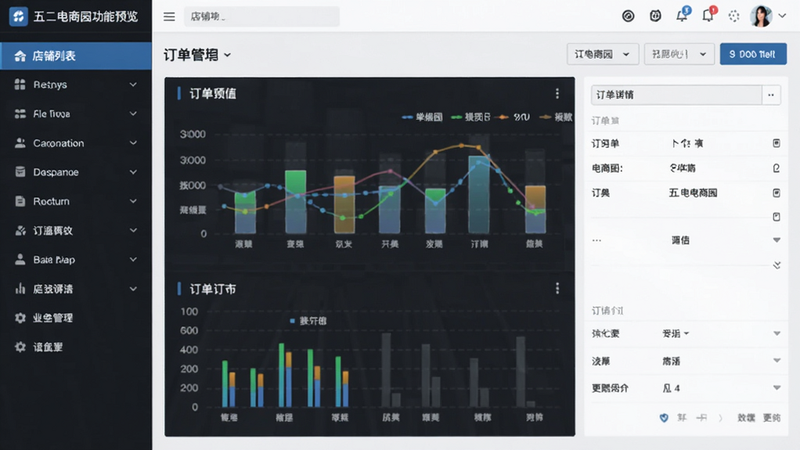Click the user icon beside Bate Map
This screenshot has height=450, width=800.
(20, 259)
